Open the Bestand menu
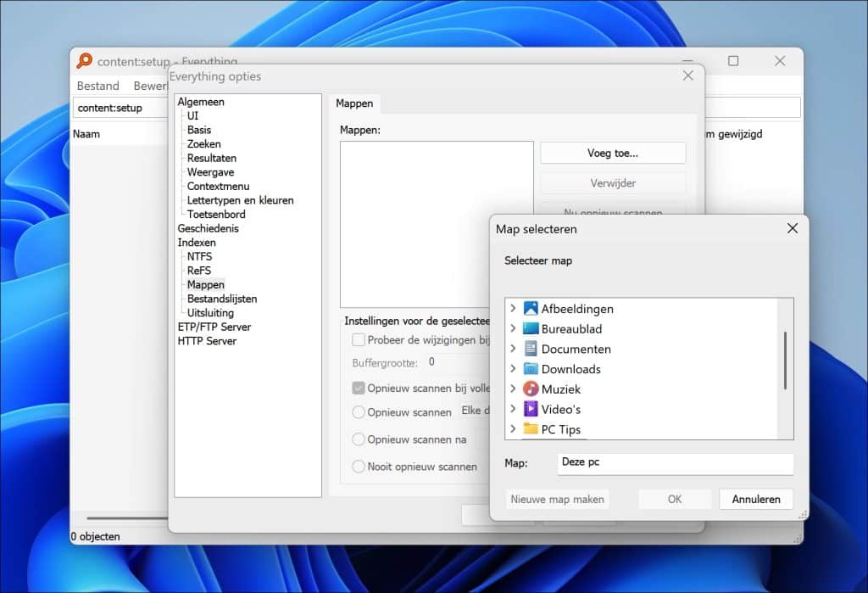The image size is (868, 593). [97, 86]
